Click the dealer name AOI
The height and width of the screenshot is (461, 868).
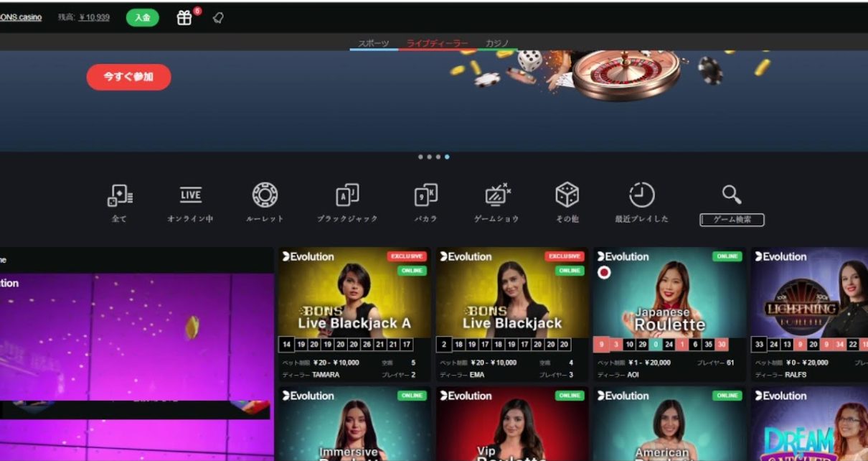click(x=634, y=375)
